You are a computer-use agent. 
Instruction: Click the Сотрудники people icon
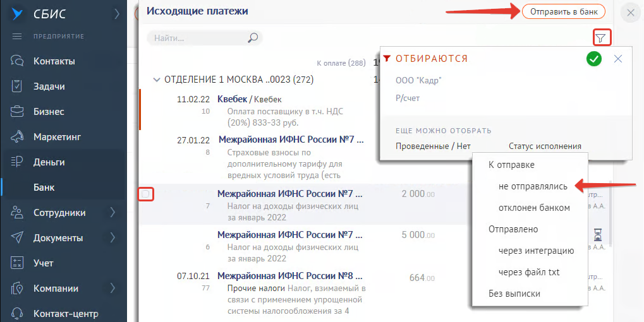[x=17, y=213]
